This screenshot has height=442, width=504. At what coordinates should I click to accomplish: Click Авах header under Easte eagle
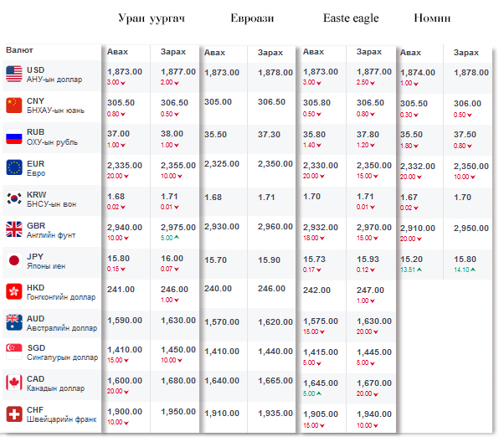coord(313,52)
